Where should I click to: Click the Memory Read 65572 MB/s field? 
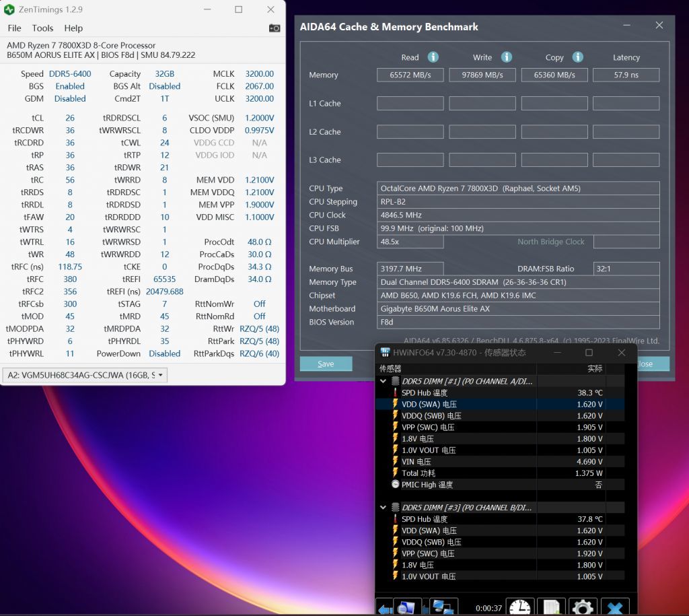[410, 75]
